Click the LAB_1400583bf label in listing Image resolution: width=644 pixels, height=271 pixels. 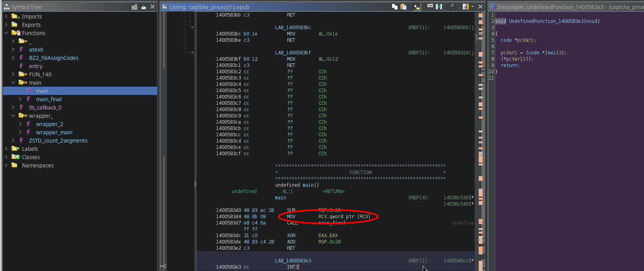[x=292, y=53]
